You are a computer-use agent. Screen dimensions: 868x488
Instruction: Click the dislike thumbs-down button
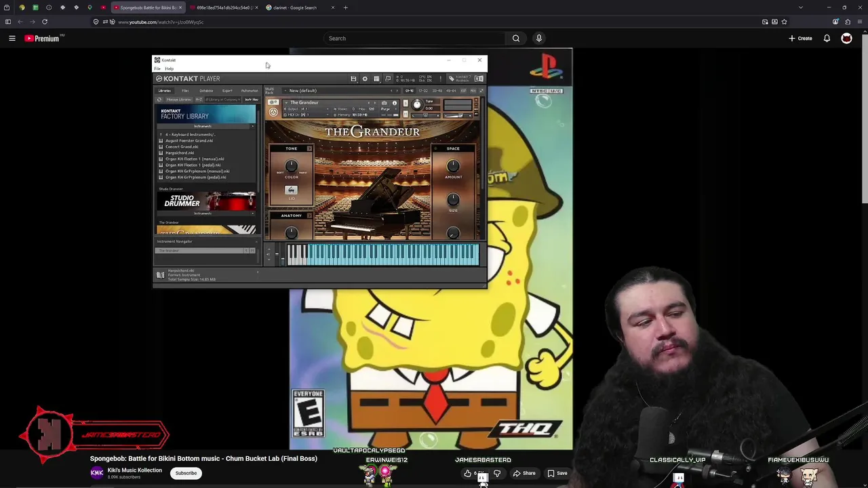tap(497, 474)
